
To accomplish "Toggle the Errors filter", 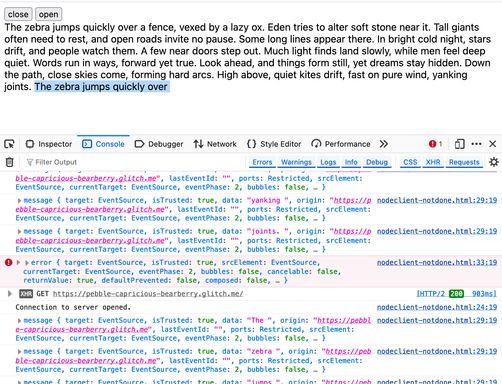I will point(262,162).
